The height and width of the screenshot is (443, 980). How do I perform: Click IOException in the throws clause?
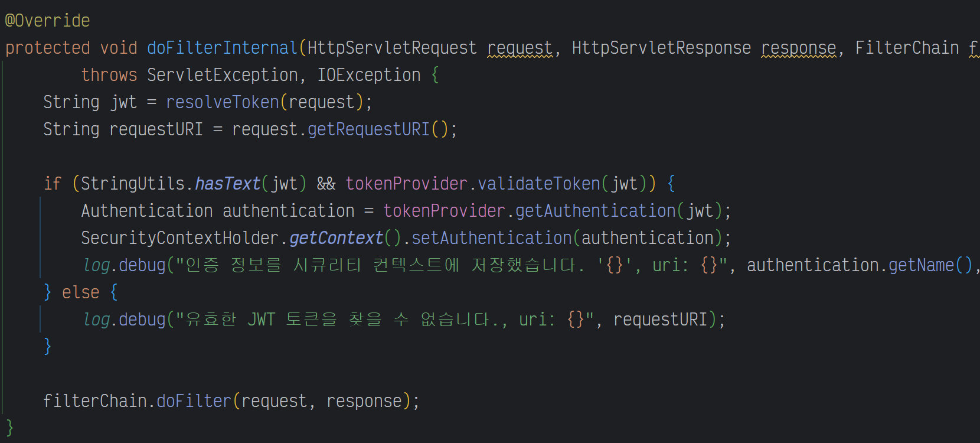click(x=369, y=75)
